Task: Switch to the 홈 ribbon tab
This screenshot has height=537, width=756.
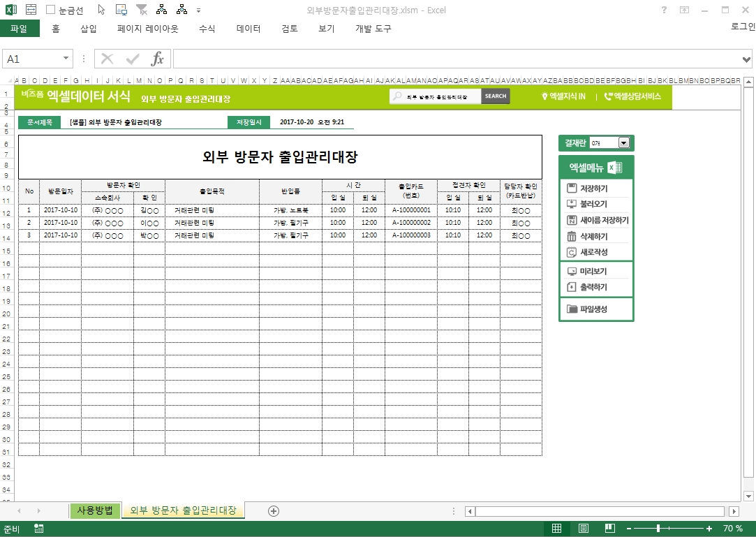Action: point(55,29)
